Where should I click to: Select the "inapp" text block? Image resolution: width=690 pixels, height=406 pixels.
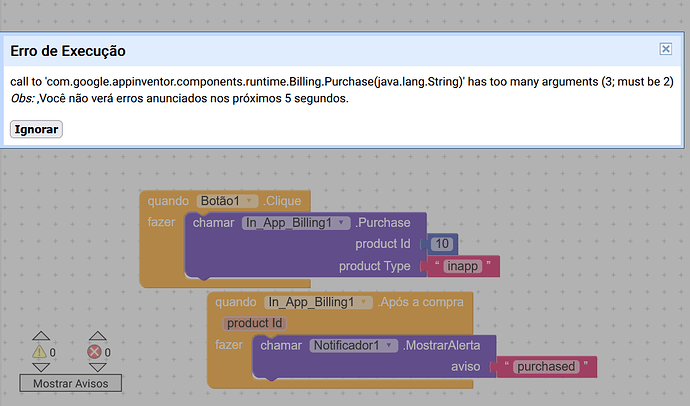pyautogui.click(x=462, y=266)
